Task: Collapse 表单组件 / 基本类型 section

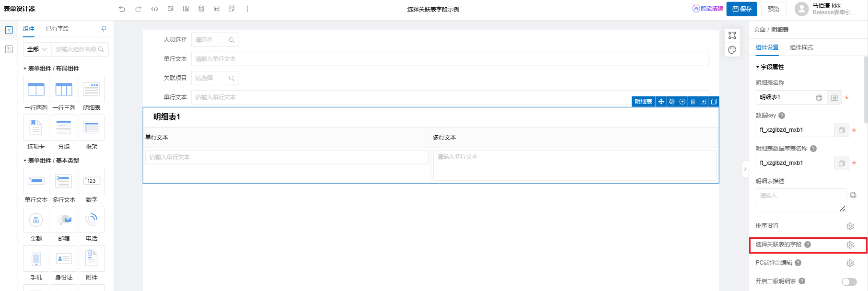Action: tap(25, 161)
